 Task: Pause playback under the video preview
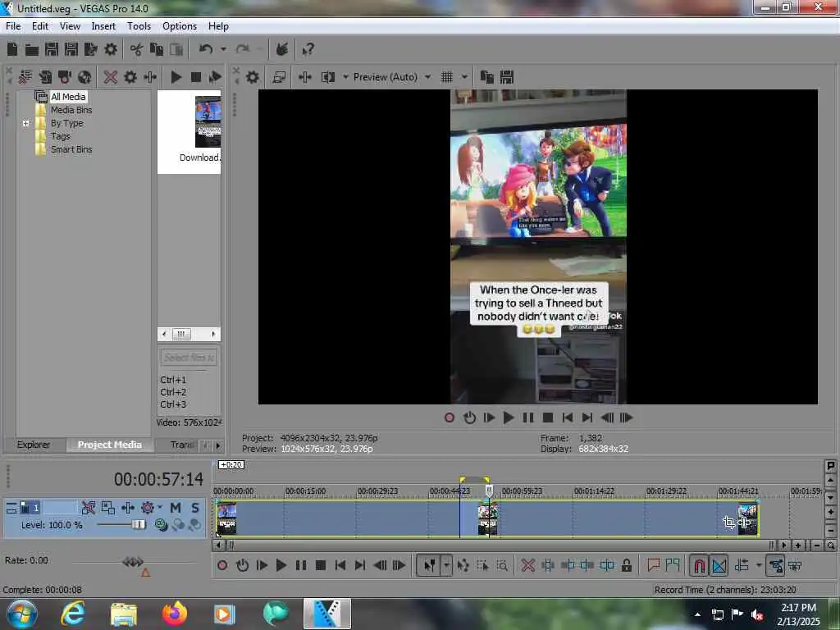[x=528, y=418]
